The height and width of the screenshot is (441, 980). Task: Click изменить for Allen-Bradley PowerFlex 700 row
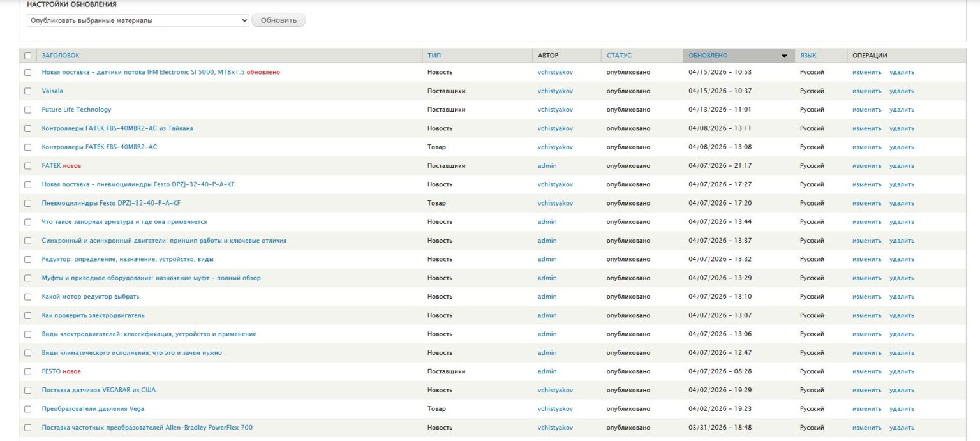click(x=866, y=427)
